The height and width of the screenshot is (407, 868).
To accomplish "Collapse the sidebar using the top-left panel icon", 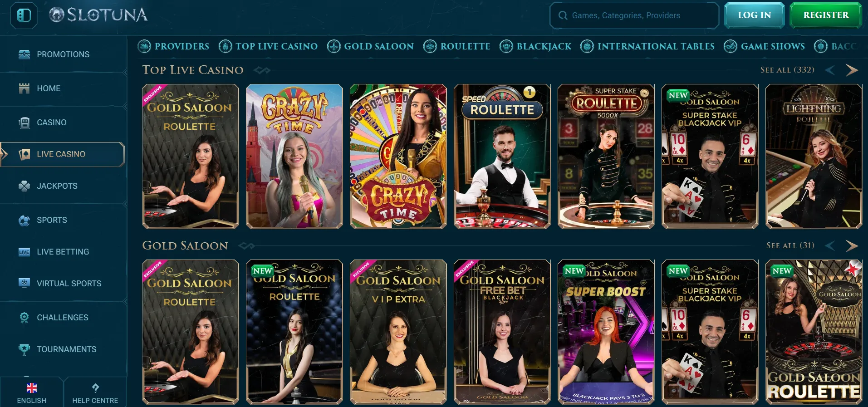I will 24,15.
